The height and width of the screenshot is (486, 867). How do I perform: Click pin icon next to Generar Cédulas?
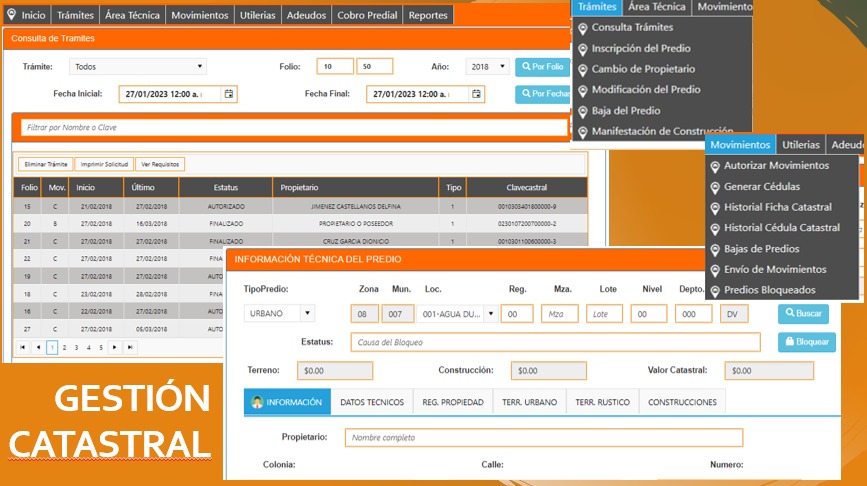(715, 187)
